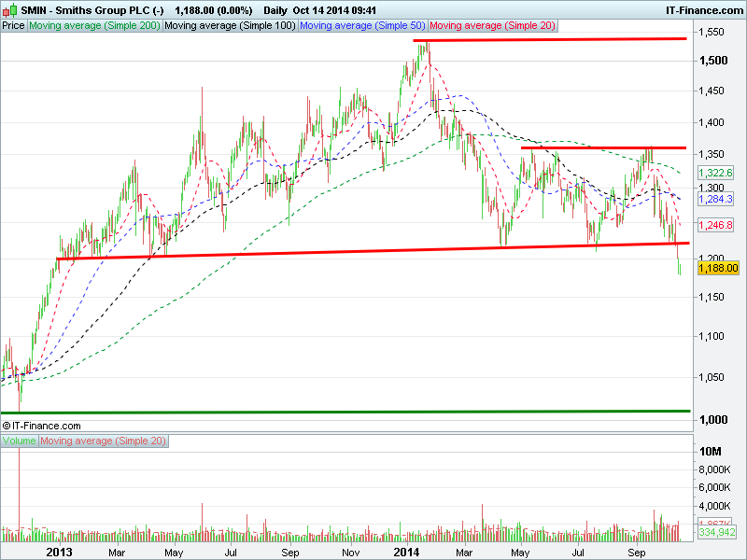
Task: Click the yellow 1,188.00 current price tag
Action: pyautogui.click(x=718, y=267)
